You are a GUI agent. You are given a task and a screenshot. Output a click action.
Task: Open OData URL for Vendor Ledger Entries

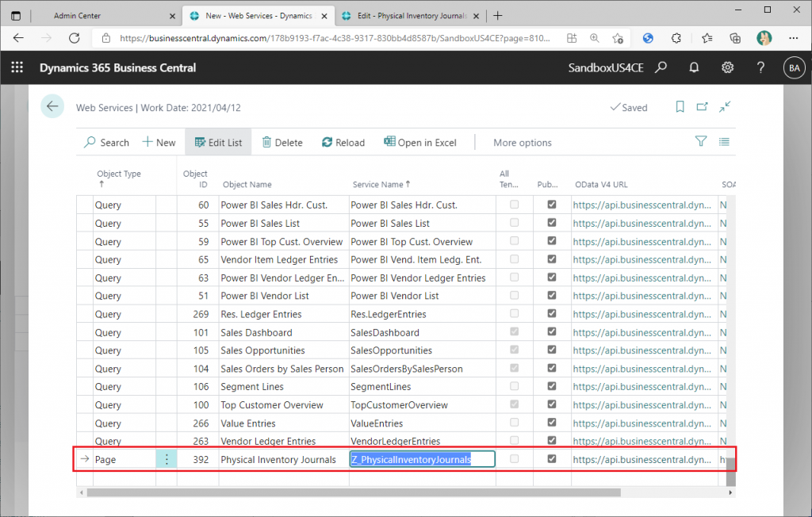[x=642, y=441]
